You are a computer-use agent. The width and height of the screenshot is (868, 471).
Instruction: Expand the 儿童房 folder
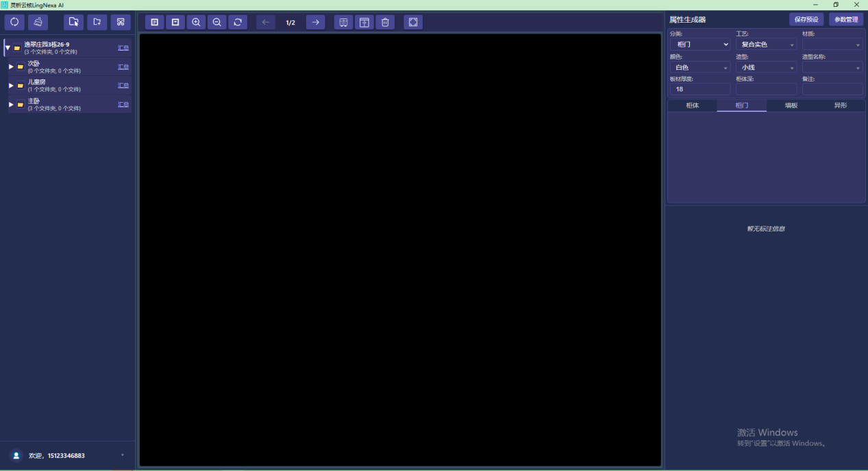tap(11, 86)
